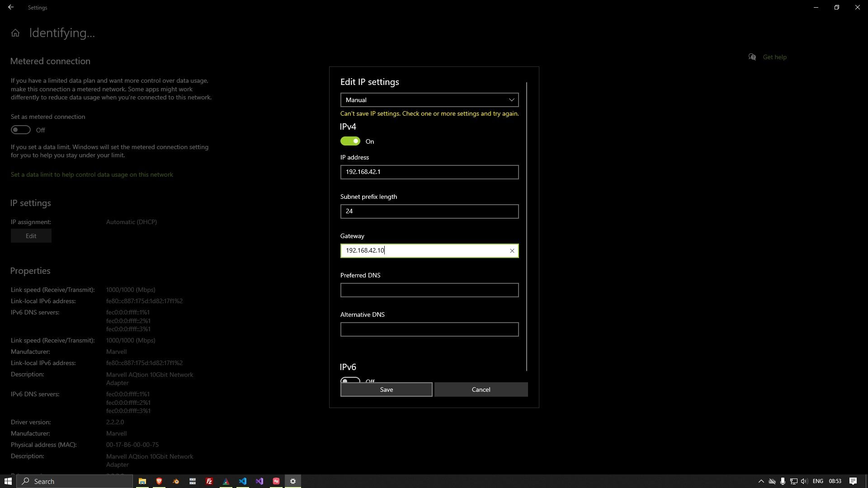Launch Brave browser from taskbar
This screenshot has height=488, width=868.
(159, 481)
